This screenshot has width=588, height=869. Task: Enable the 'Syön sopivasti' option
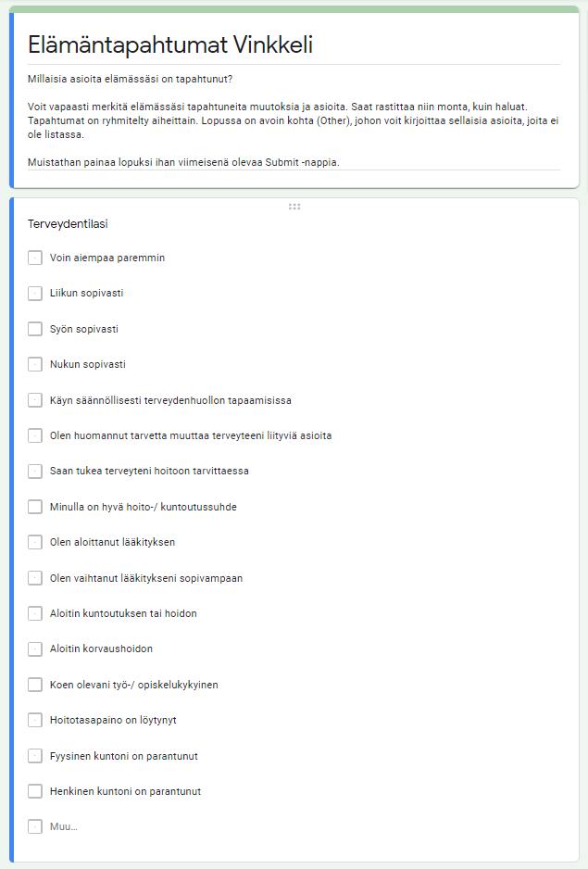tap(35, 329)
